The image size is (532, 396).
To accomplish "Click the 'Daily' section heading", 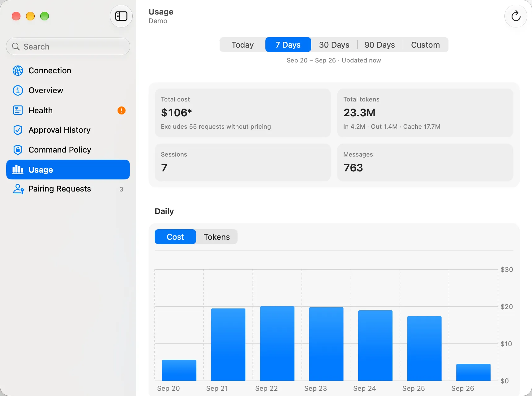I will click(164, 211).
